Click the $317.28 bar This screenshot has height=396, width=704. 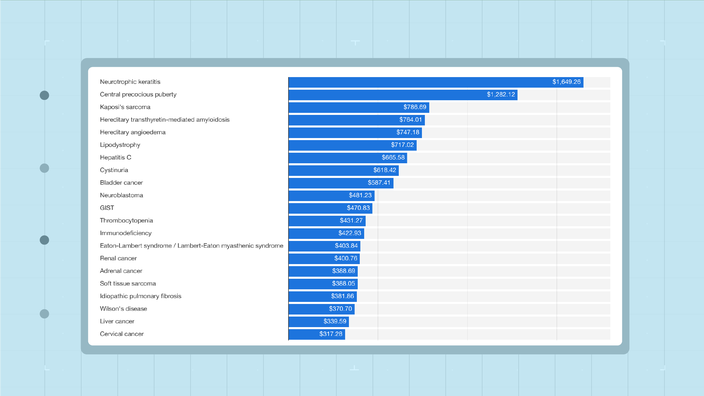317,334
